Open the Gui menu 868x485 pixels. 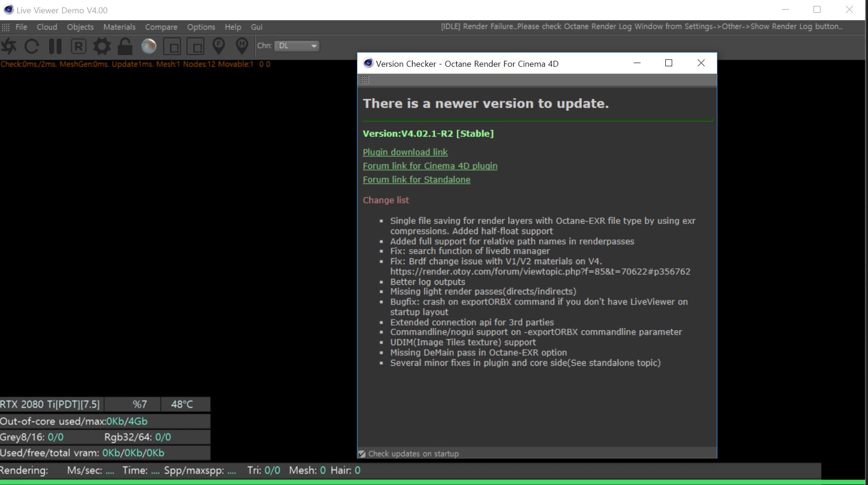[x=257, y=27]
